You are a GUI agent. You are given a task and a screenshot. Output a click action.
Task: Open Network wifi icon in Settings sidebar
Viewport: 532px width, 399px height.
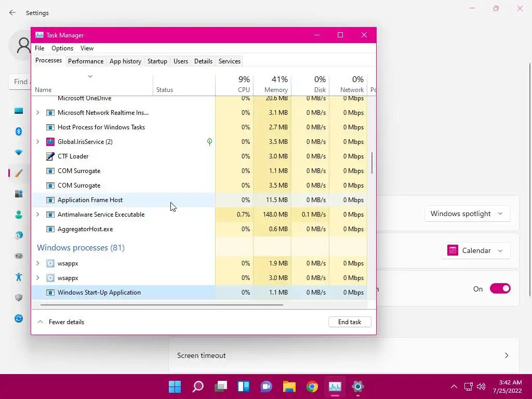point(19,152)
